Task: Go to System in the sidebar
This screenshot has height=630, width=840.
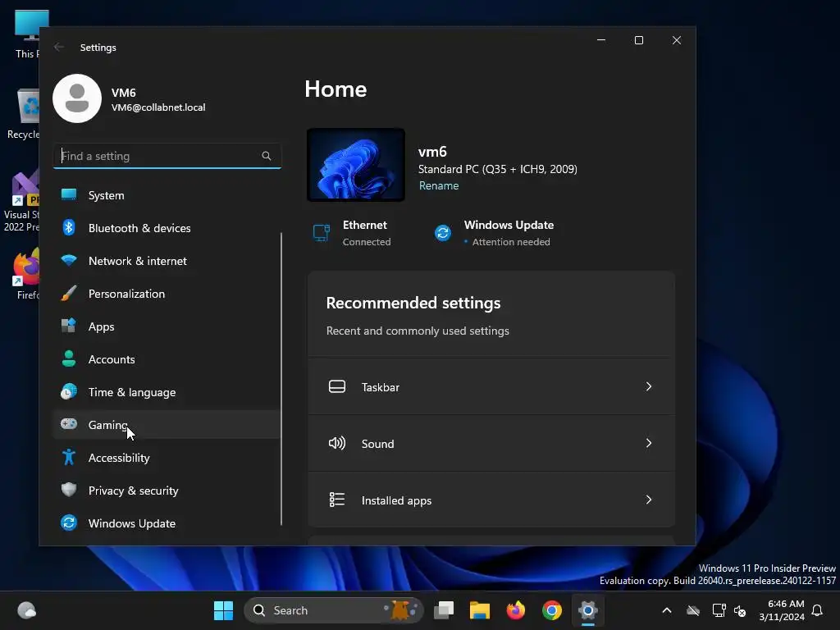Action: (x=166, y=195)
